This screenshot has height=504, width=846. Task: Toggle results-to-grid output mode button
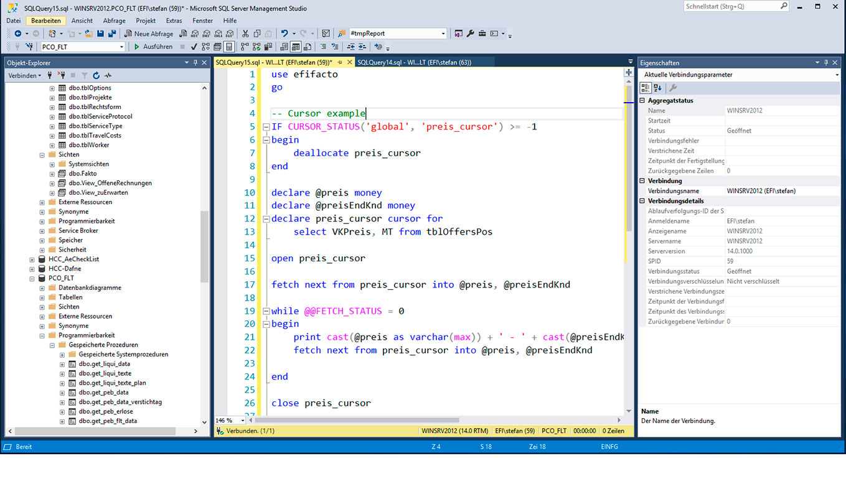(296, 47)
